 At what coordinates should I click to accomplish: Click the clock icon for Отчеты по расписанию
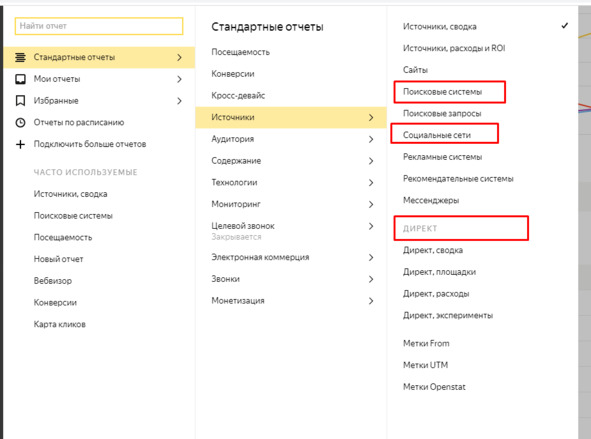[x=20, y=122]
